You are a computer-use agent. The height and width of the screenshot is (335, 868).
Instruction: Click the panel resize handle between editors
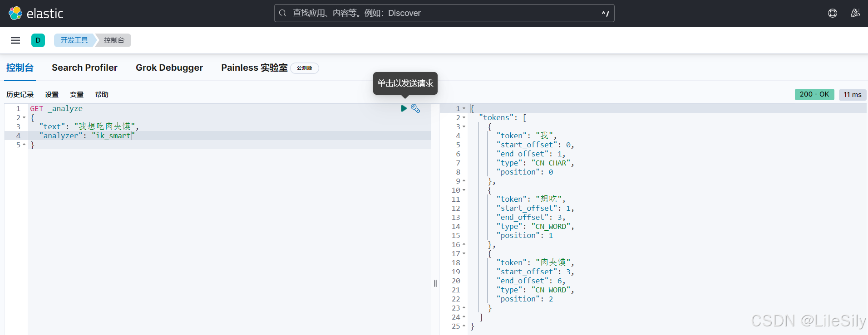tap(435, 283)
